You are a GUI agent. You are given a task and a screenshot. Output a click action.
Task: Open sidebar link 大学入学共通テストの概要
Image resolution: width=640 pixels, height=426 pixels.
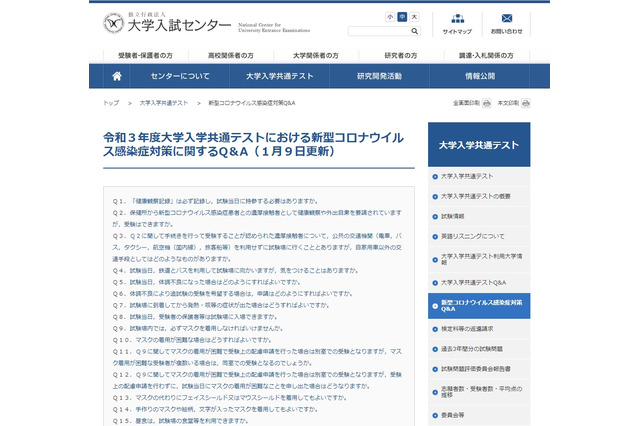(x=479, y=196)
